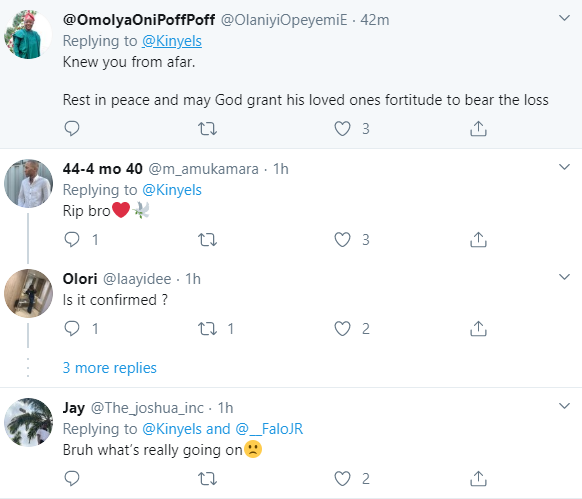Like Olori's 'Is it confirmed' tweet
This screenshot has width=582, height=499.
click(x=342, y=329)
